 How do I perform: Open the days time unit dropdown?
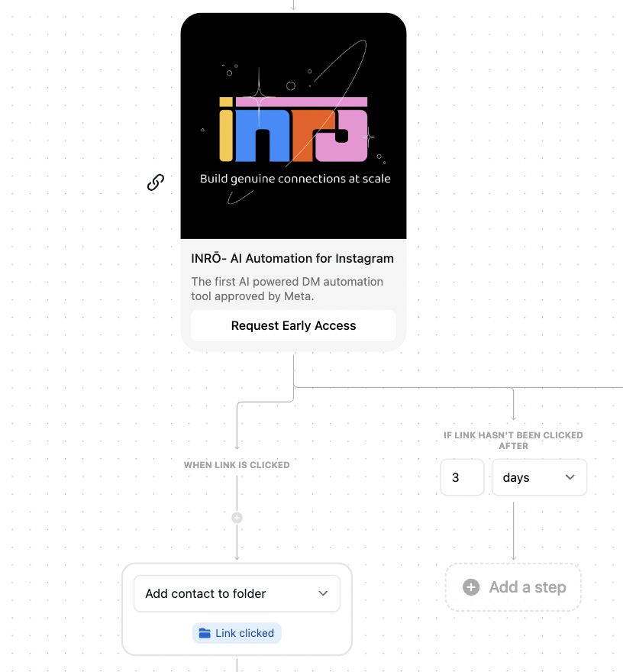point(539,477)
